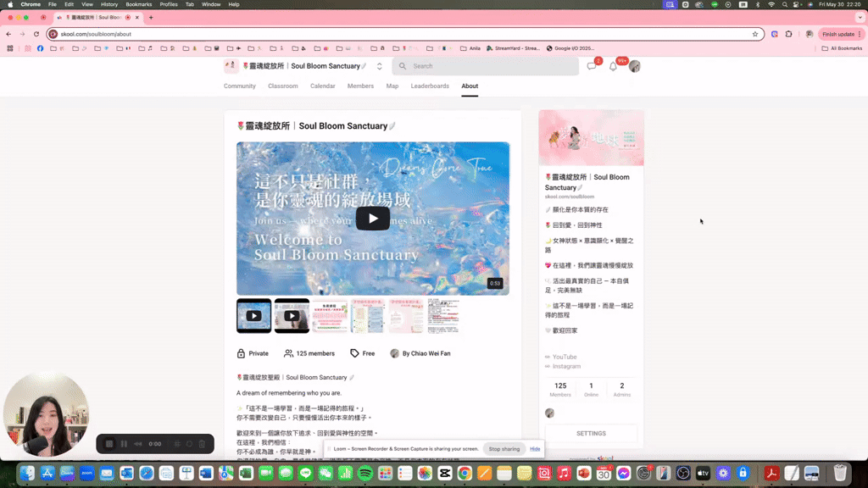The width and height of the screenshot is (868, 488).
Task: Click Stop sharing in the Loom banner
Action: tap(504, 449)
